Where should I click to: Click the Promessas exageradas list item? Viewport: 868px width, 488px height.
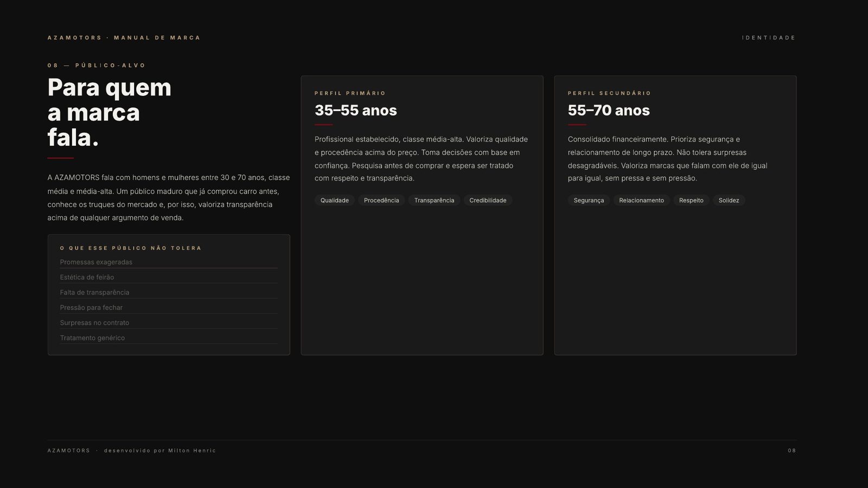169,262
